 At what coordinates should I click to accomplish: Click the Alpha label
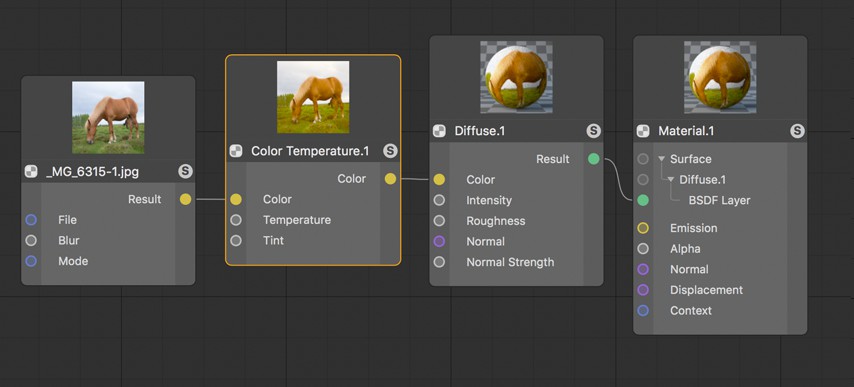[x=685, y=249]
